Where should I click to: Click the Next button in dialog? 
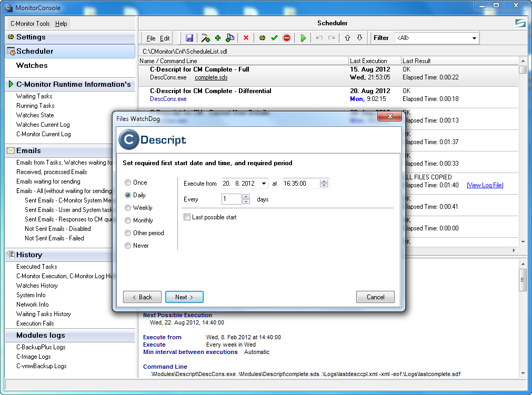coord(184,297)
